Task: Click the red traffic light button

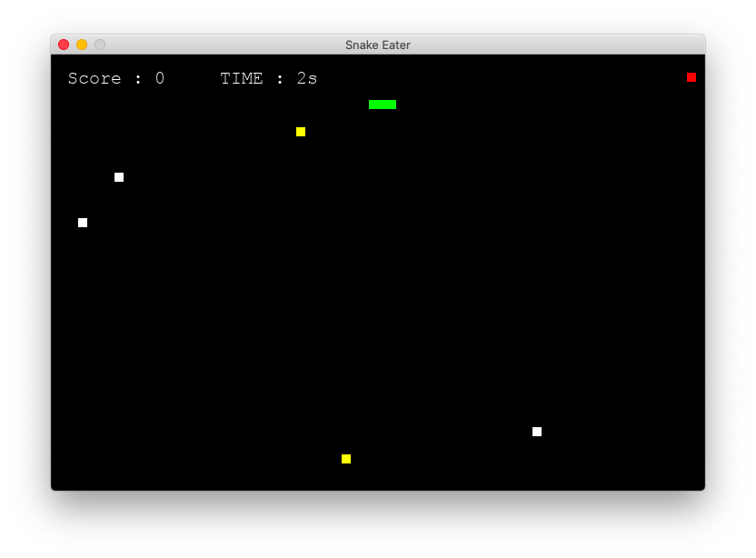Action: (x=63, y=44)
